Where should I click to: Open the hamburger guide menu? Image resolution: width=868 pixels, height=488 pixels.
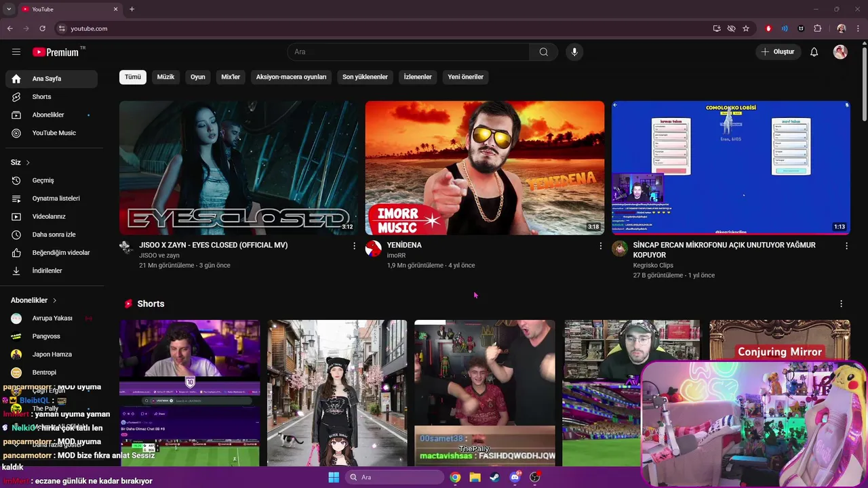click(x=16, y=52)
